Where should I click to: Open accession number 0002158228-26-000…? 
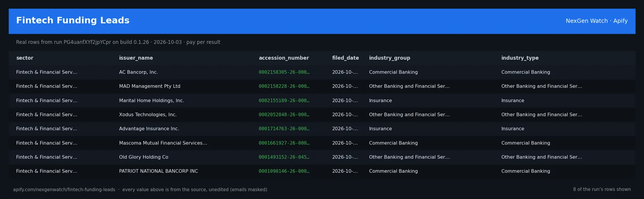click(284, 86)
